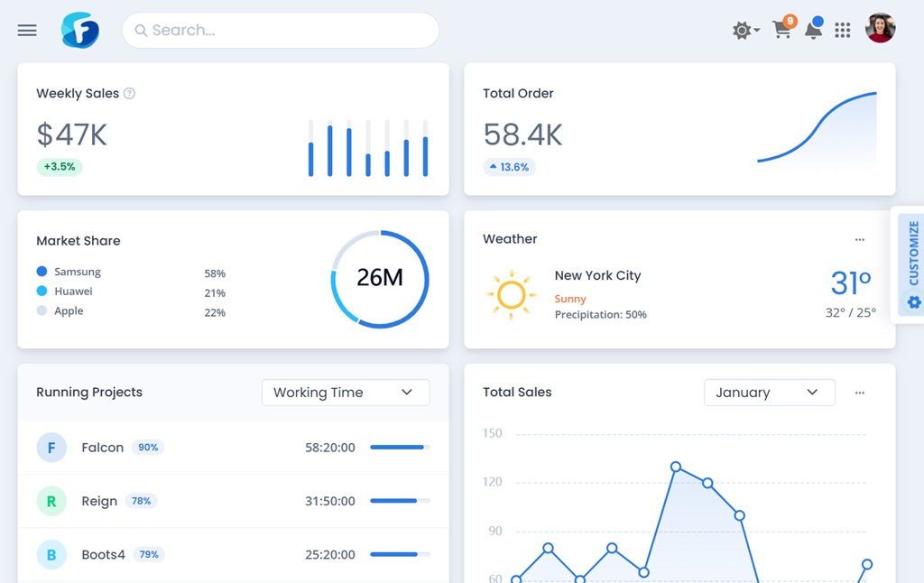Open the Reign project link
The image size is (924, 583).
99,501
